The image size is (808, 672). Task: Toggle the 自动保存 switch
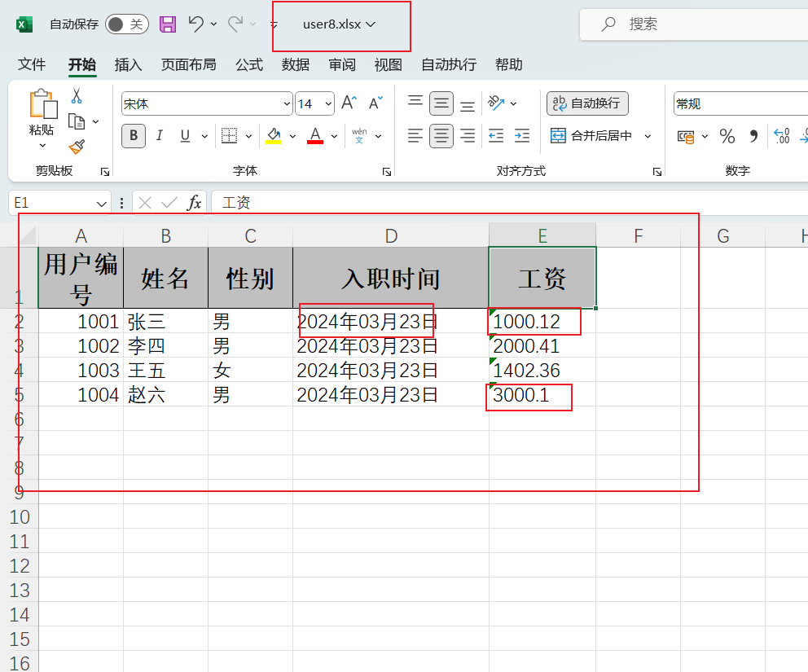[x=126, y=24]
